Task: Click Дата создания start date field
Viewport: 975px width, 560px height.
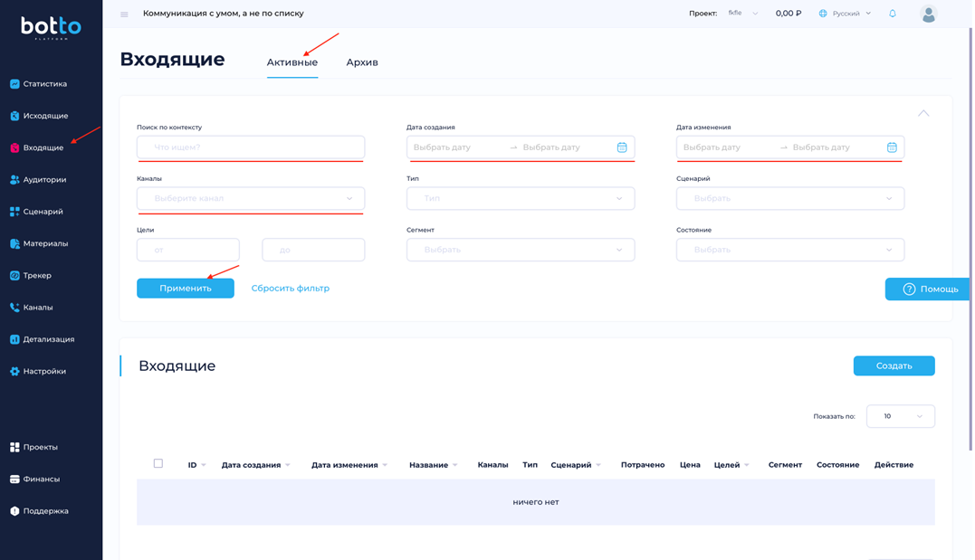Action: (442, 147)
